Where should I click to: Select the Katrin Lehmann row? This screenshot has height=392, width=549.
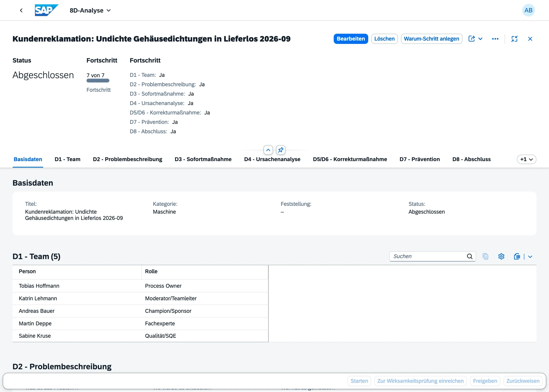(x=140, y=298)
